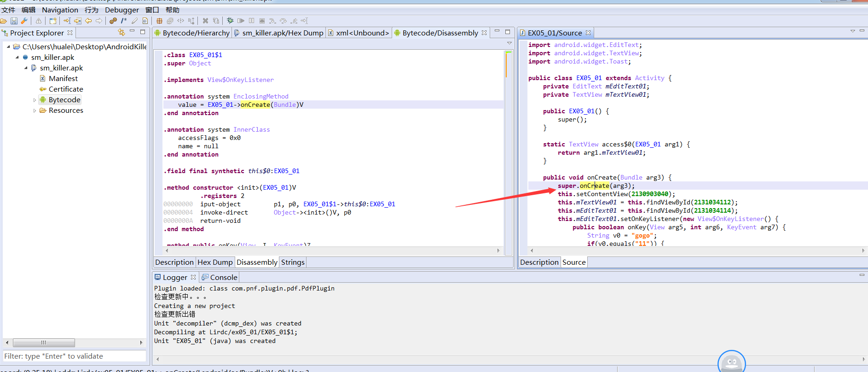Click the save (floppy disk) toolbar icon
Screen dimensions: 868x372
pyautogui.click(x=14, y=21)
